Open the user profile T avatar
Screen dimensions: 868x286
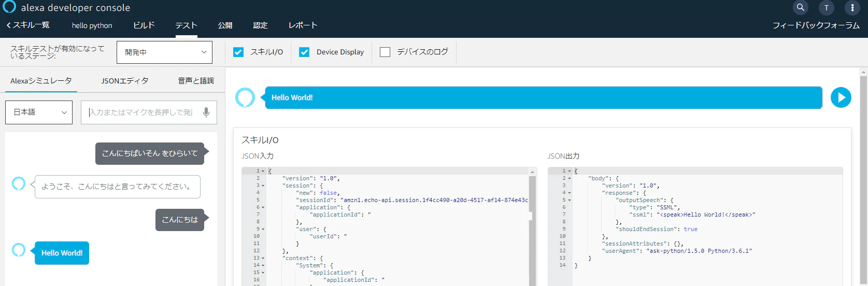coord(827,8)
